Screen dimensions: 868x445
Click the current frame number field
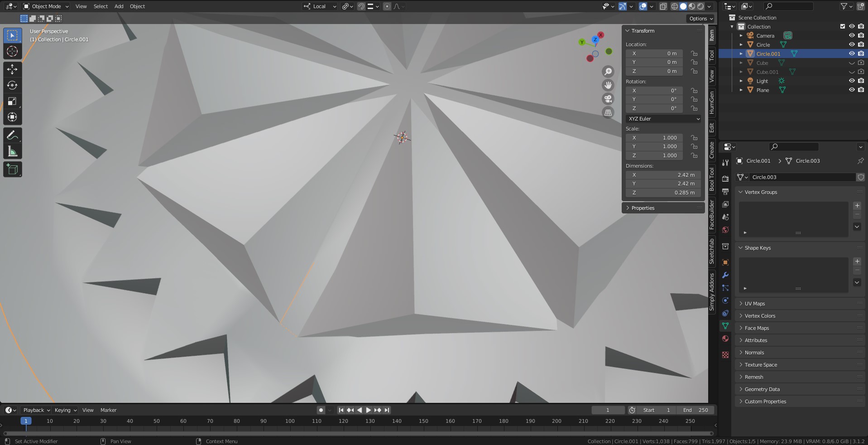coord(608,410)
